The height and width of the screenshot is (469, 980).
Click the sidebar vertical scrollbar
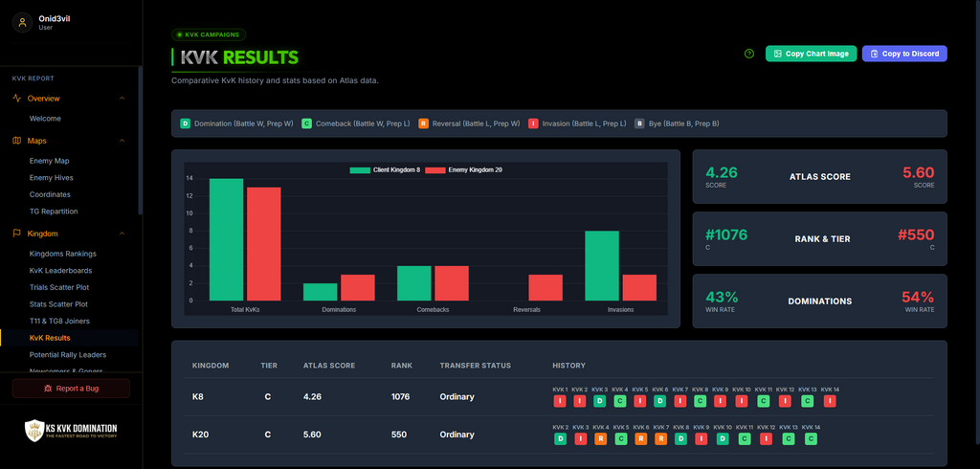point(141,141)
